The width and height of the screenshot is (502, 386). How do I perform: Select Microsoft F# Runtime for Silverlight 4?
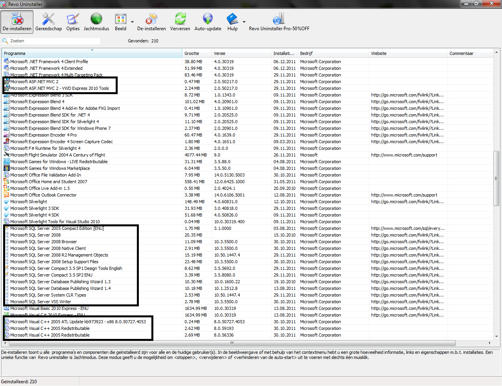[45, 148]
